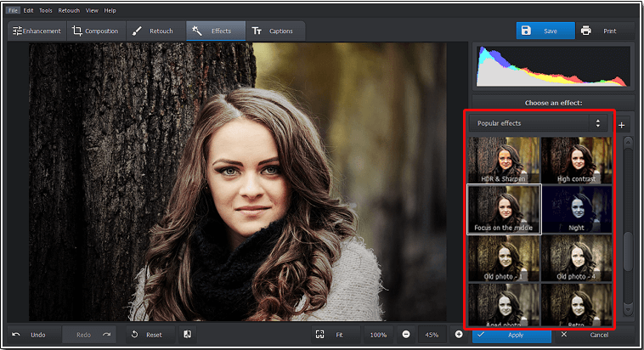Select the Night effect thumbnail

[576, 209]
